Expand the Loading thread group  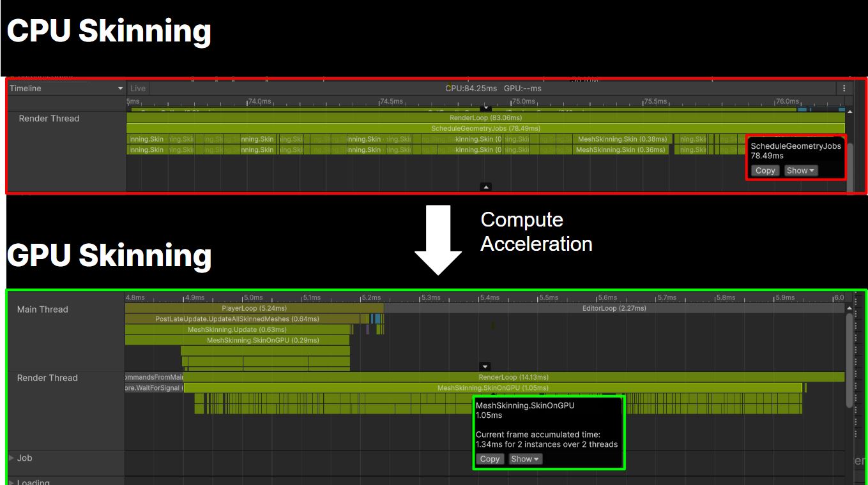11,482
